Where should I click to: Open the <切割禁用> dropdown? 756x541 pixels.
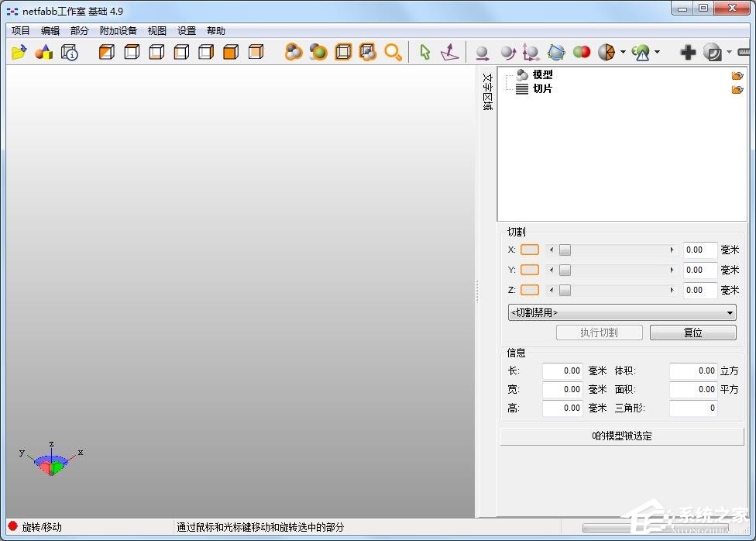(620, 312)
